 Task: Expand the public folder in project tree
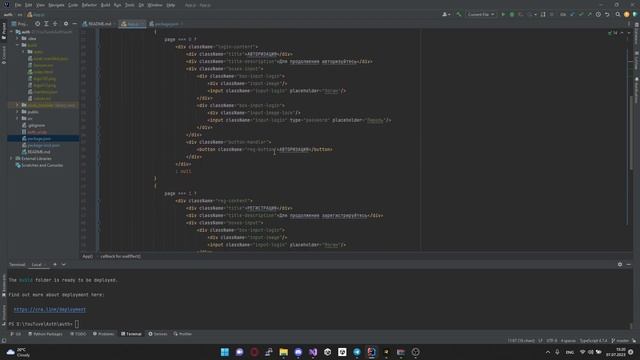pyautogui.click(x=18, y=111)
